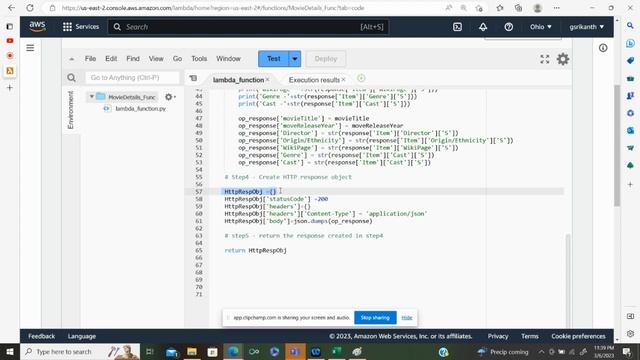The height and width of the screenshot is (360, 640).
Task: Open the View menu
Action: (156, 59)
